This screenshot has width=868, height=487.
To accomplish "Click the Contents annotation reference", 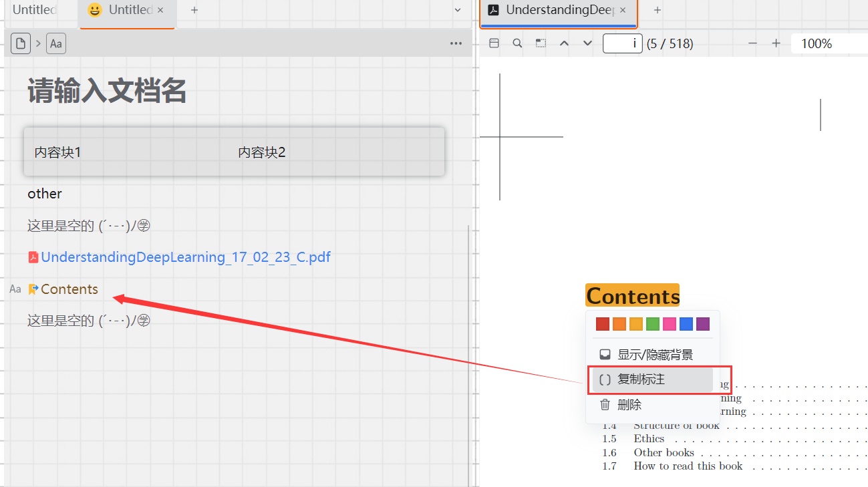I will [69, 289].
